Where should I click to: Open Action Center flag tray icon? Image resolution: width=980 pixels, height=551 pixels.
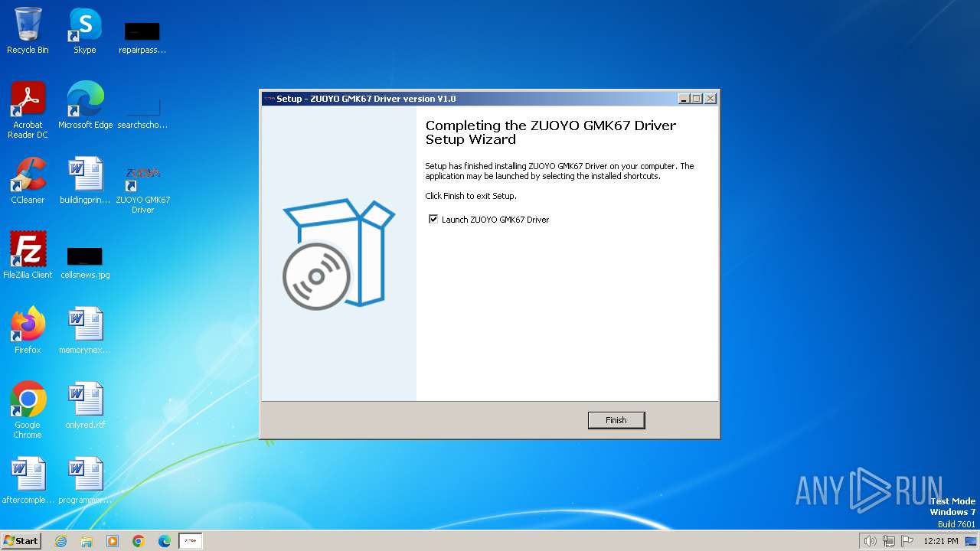point(907,541)
